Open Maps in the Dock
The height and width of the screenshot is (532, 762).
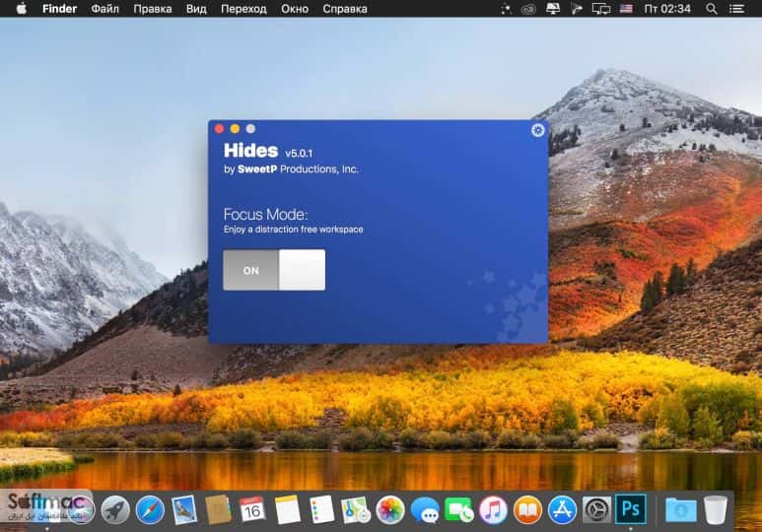pyautogui.click(x=356, y=509)
